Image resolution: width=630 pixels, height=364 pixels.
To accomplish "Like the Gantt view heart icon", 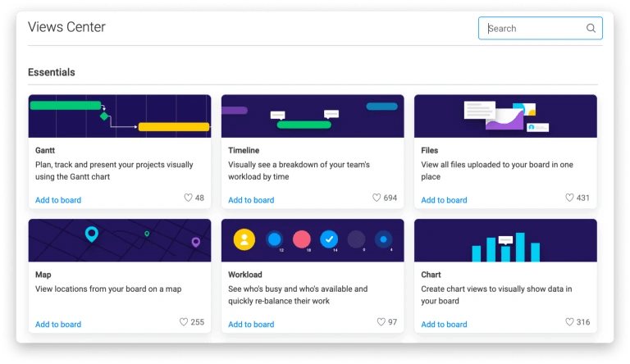I will coord(188,198).
